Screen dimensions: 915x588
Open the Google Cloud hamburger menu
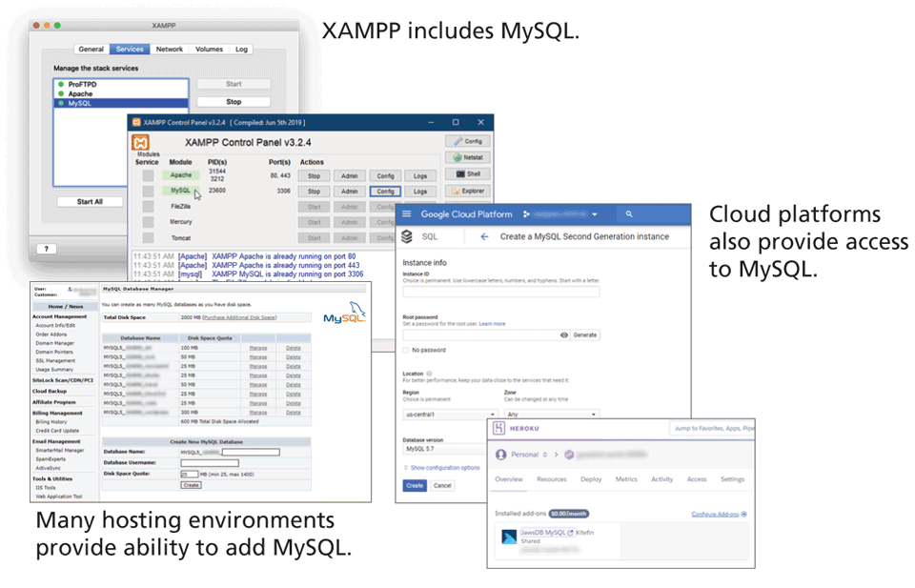point(408,214)
